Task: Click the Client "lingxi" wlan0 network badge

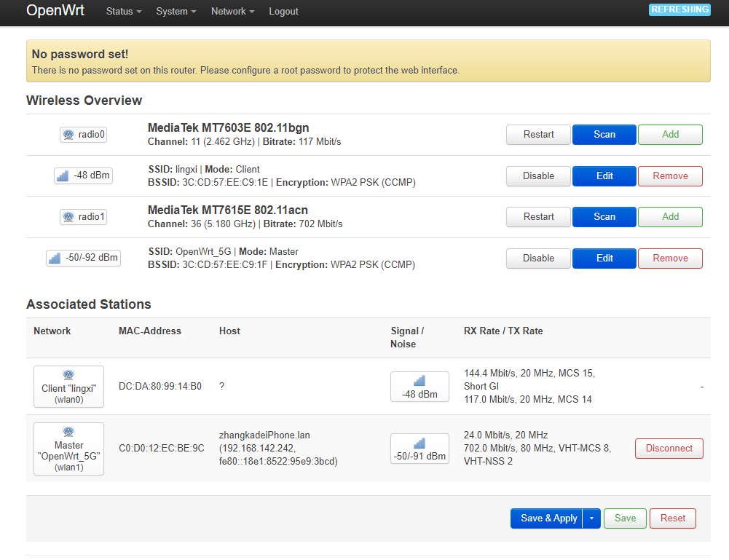Action: [68, 387]
